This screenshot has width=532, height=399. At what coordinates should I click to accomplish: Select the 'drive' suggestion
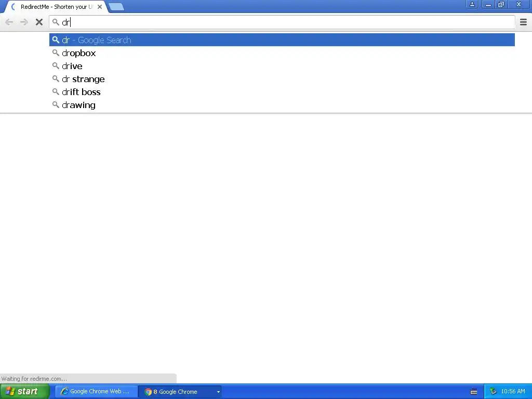point(282,66)
